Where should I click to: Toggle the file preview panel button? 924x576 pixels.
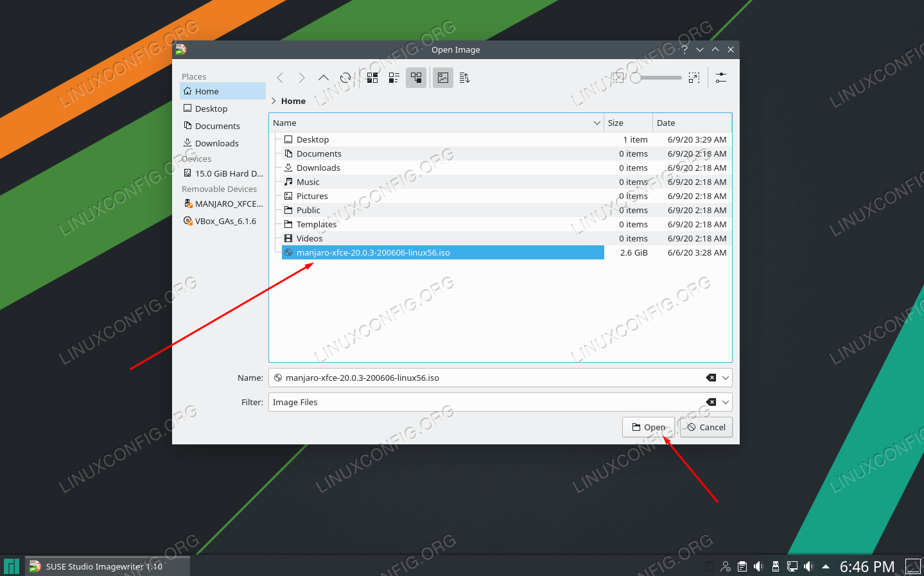tap(443, 78)
